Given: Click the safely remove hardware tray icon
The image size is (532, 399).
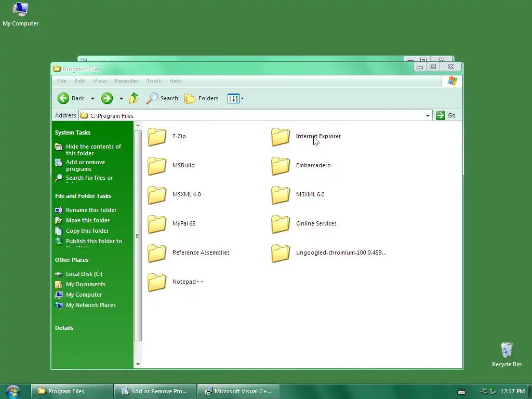Looking at the screenshot, I should (493, 392).
